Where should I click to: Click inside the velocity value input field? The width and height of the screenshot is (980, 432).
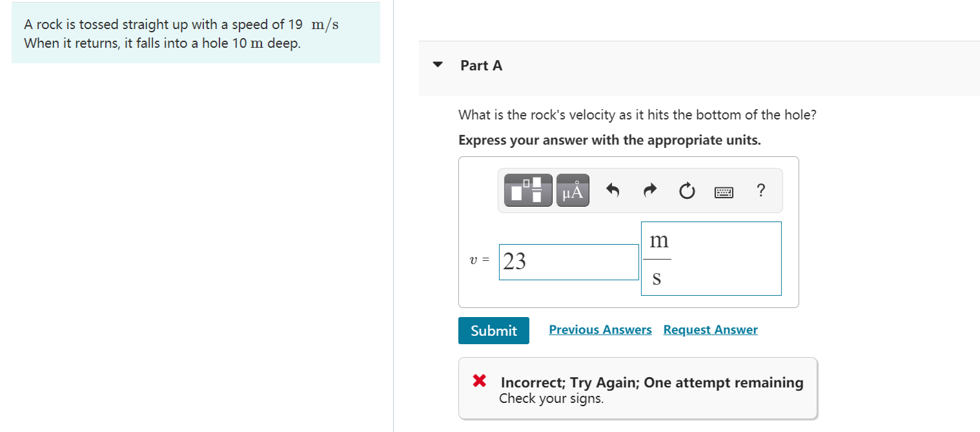click(x=568, y=262)
